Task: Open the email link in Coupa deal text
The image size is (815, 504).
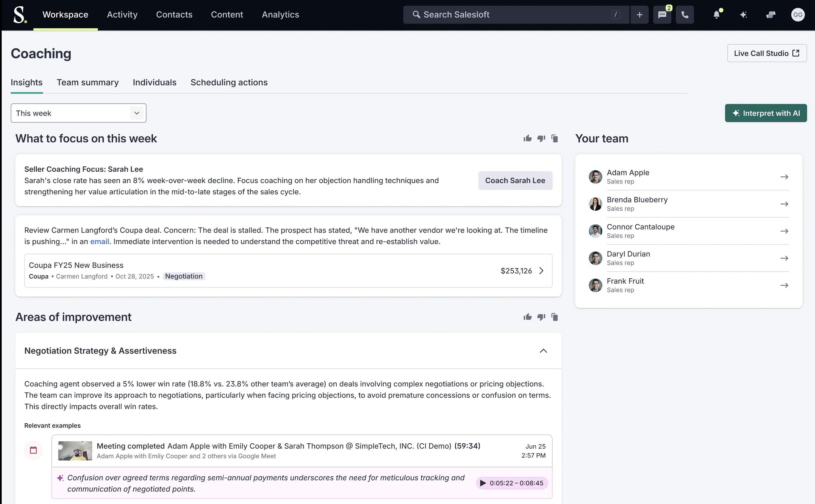Action: coord(100,241)
